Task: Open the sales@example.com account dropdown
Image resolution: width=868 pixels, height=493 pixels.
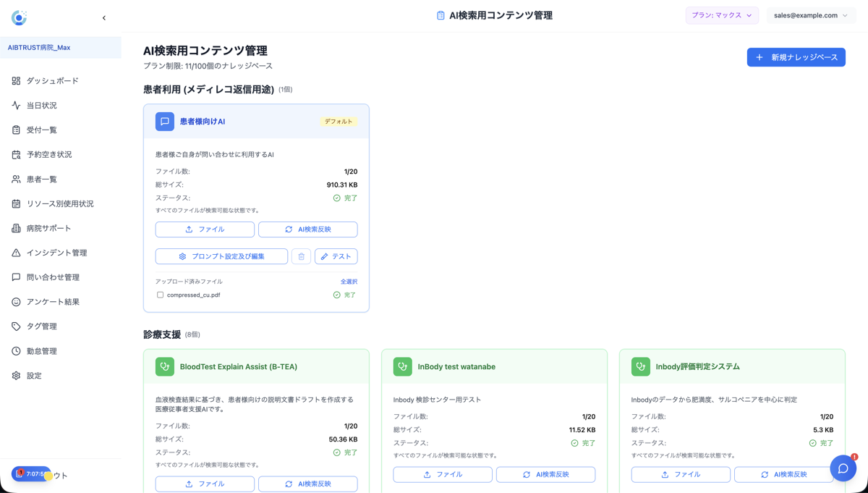Action: pyautogui.click(x=811, y=14)
